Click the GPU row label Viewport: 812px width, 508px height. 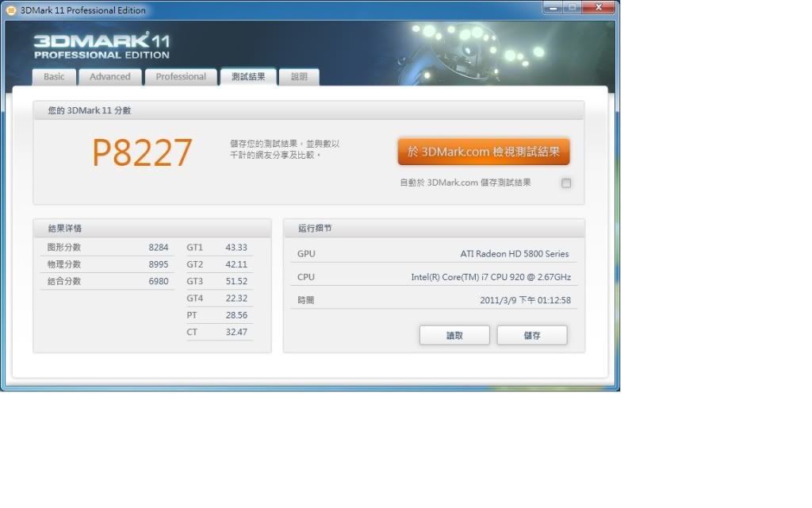tap(306, 254)
